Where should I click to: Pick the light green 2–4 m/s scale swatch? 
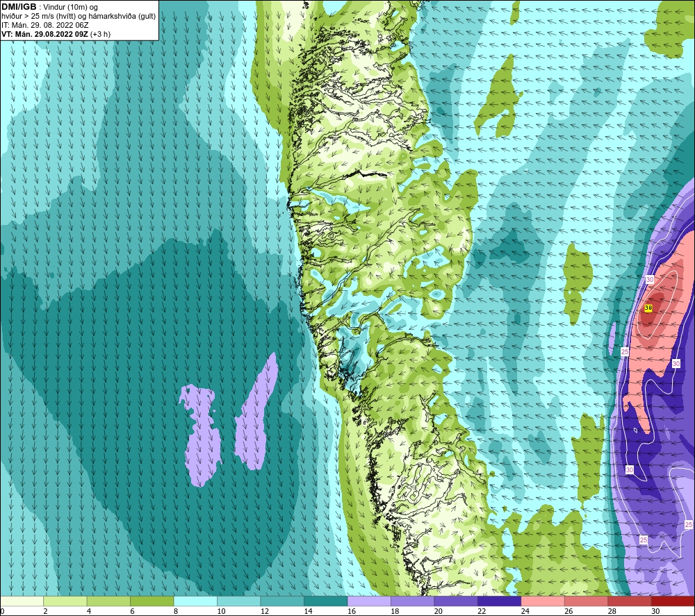coord(65,601)
